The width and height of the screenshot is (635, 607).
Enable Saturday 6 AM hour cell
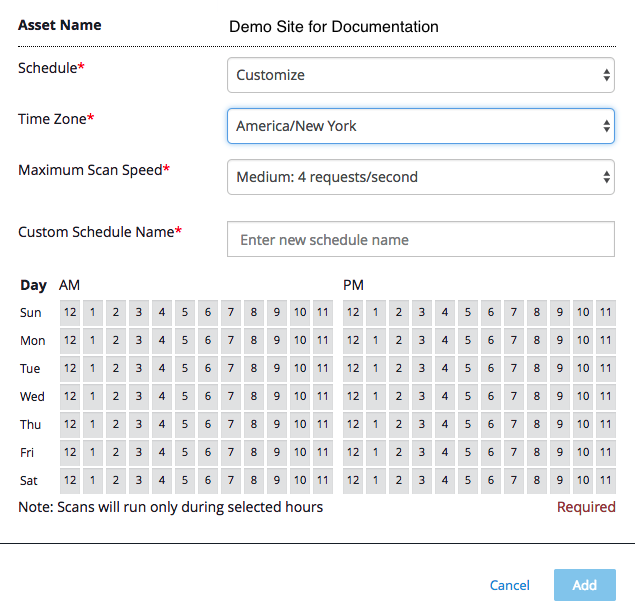click(x=208, y=481)
